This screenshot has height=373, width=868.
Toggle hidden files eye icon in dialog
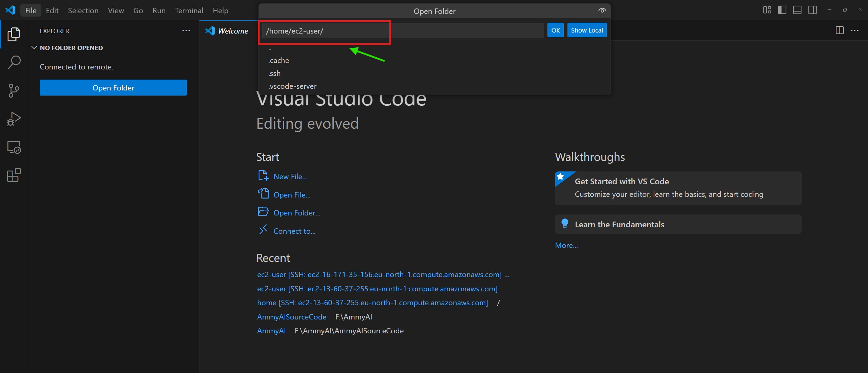pyautogui.click(x=602, y=11)
